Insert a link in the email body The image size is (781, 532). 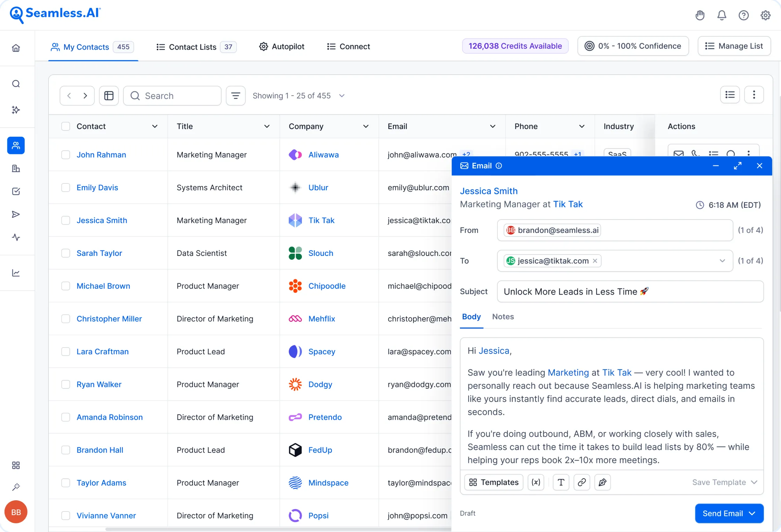582,482
